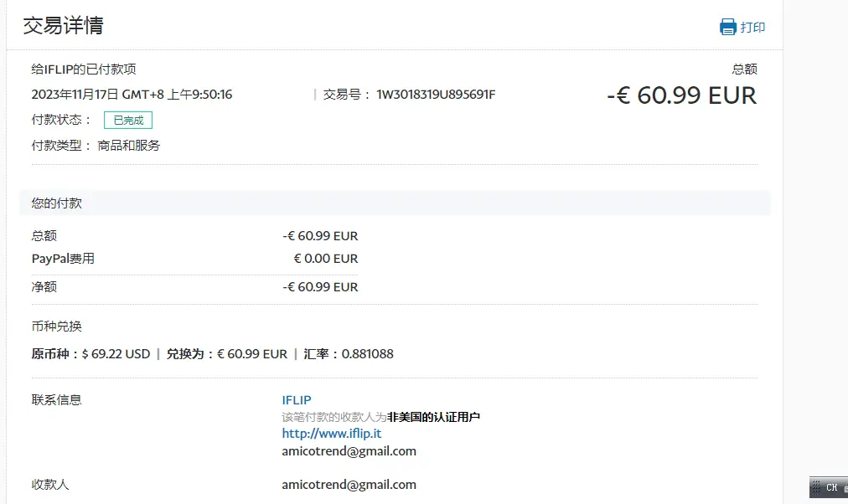Viewport: 848px width, 504px height.
Task: Click the 商品和服务 payment type value
Action: pos(129,146)
